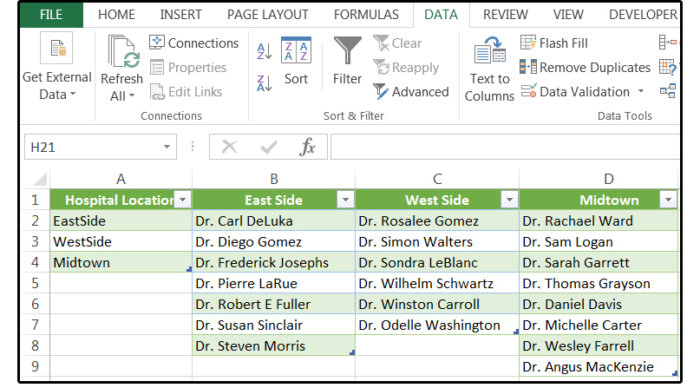Expand the Name Box dropdown arrow
Screen dimensions: 700x388
[167, 147]
